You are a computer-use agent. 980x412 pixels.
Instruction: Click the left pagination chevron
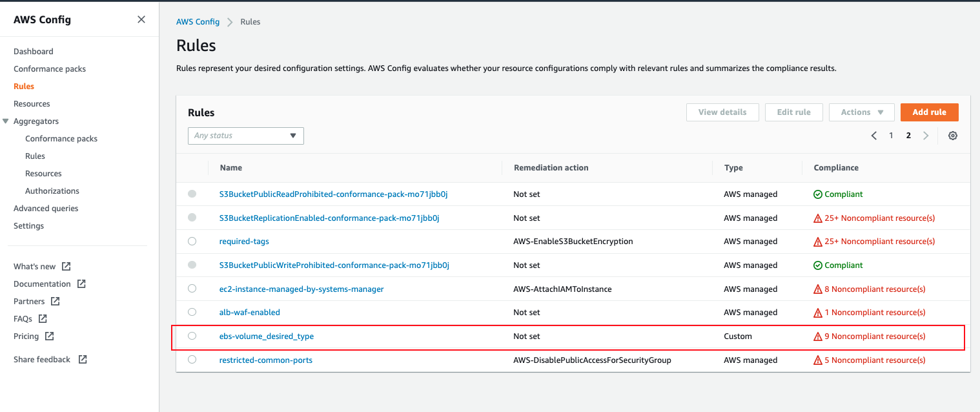point(874,136)
